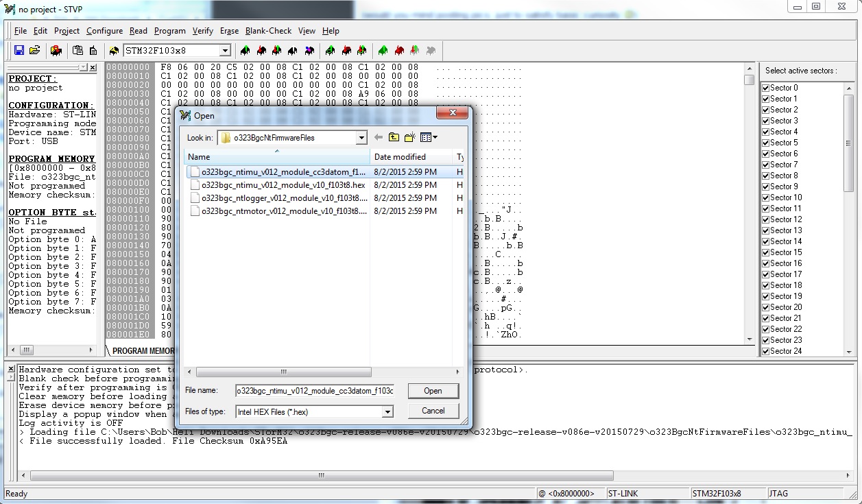862x504 pixels.
Task: Disable the Sector 12 checkbox
Action: click(766, 219)
